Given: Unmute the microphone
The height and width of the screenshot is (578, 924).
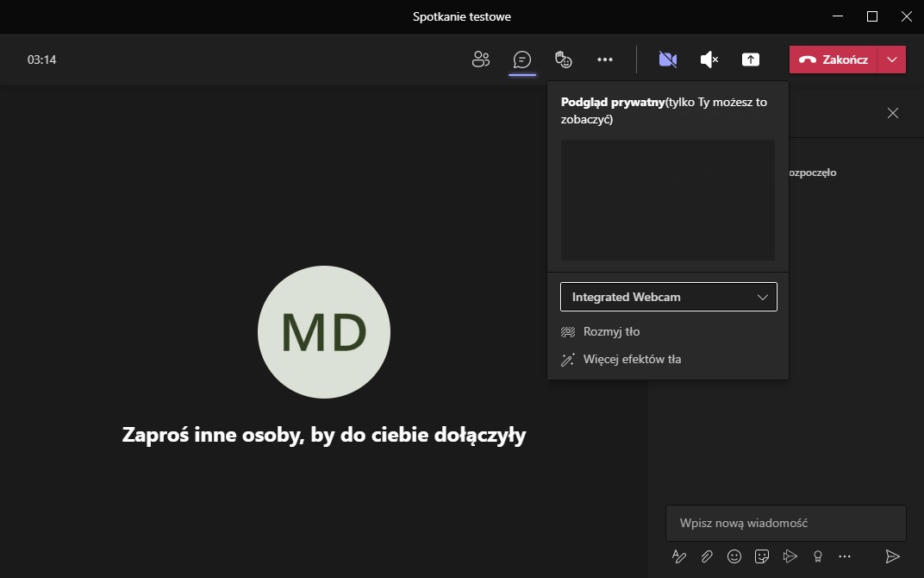Looking at the screenshot, I should pos(709,60).
